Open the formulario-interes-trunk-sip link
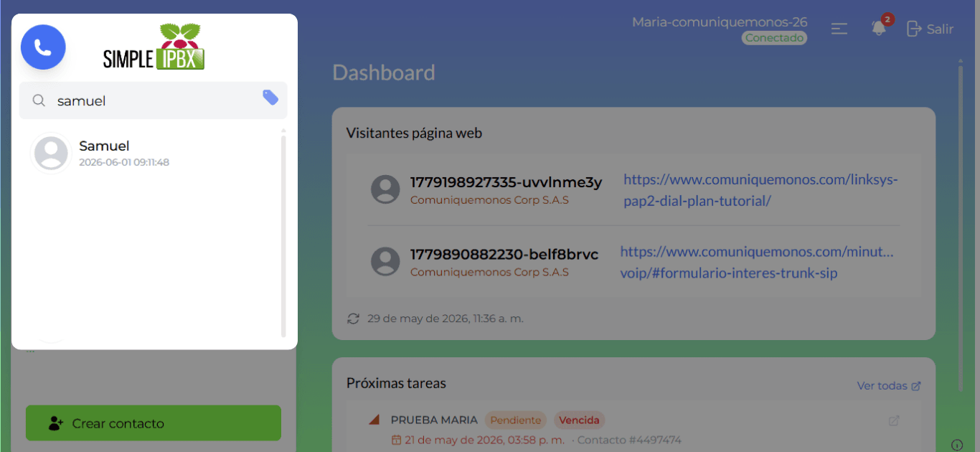Viewport: 980px width, 452px height. 758,262
